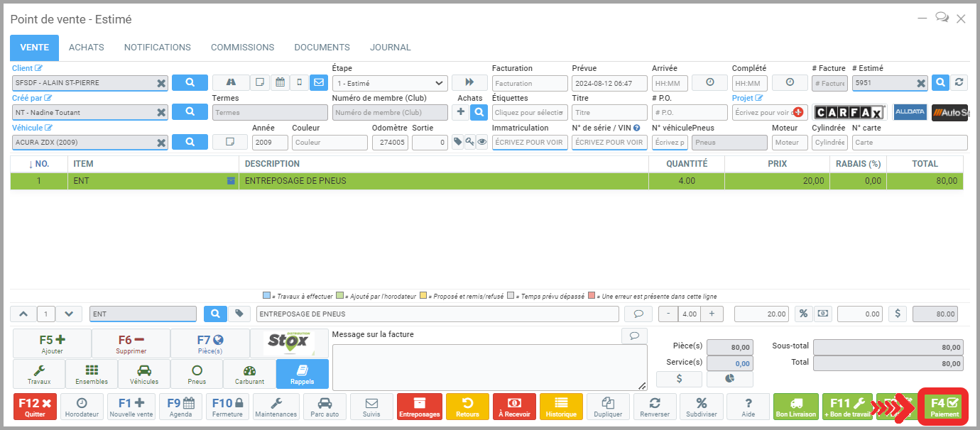Click the envelope email icon beside client
The image size is (980, 430).
pos(318,82)
